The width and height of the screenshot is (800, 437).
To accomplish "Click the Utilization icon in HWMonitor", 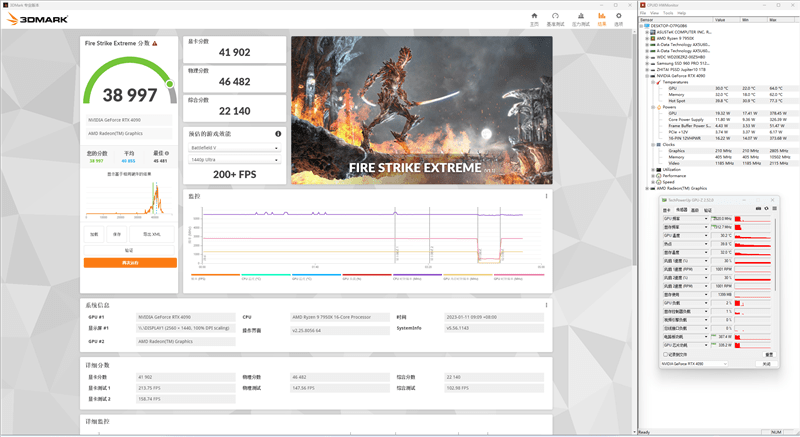I will click(x=659, y=169).
